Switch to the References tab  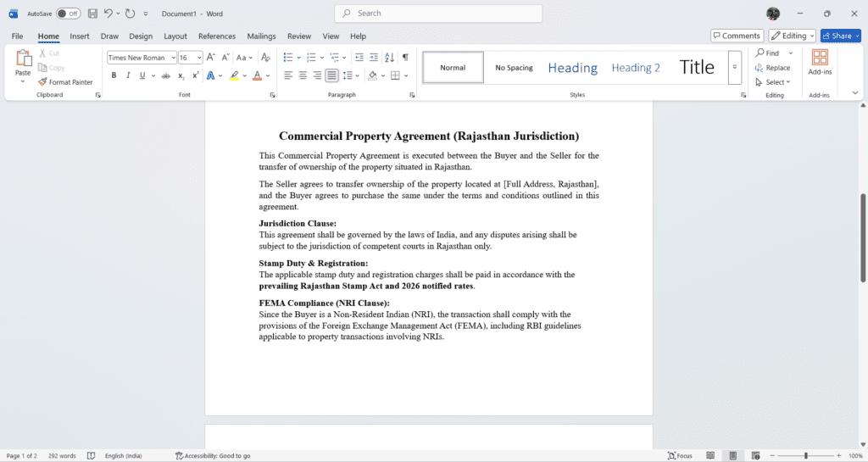(x=216, y=36)
